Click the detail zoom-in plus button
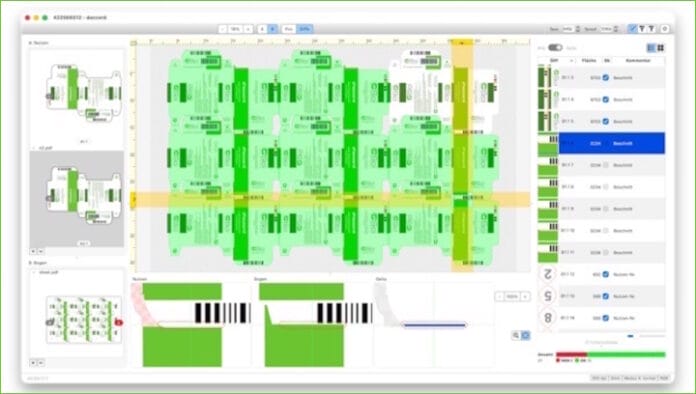This screenshot has width=696, height=394. [526, 296]
